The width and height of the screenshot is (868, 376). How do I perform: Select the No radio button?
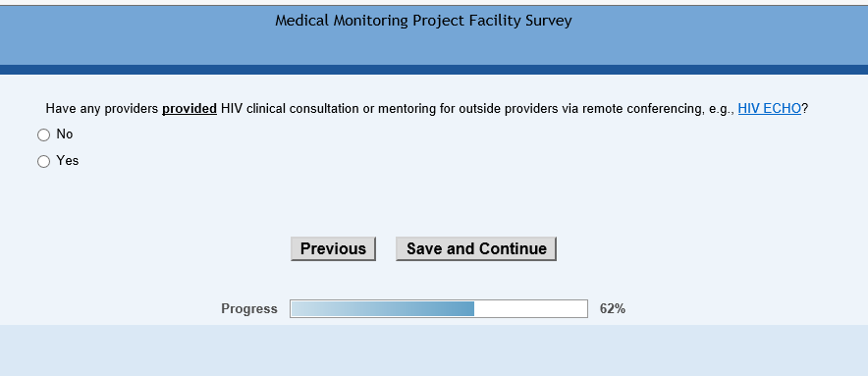coord(43,135)
